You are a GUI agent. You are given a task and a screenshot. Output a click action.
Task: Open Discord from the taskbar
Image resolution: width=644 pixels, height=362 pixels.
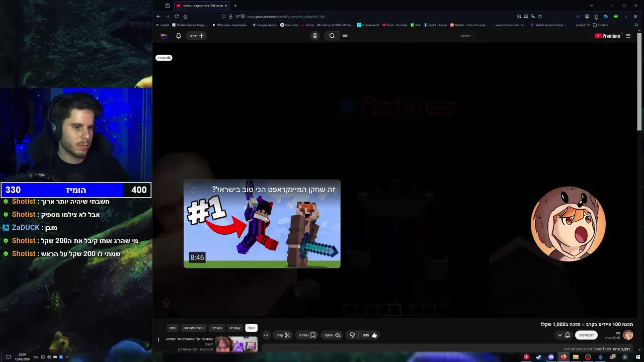click(x=551, y=357)
